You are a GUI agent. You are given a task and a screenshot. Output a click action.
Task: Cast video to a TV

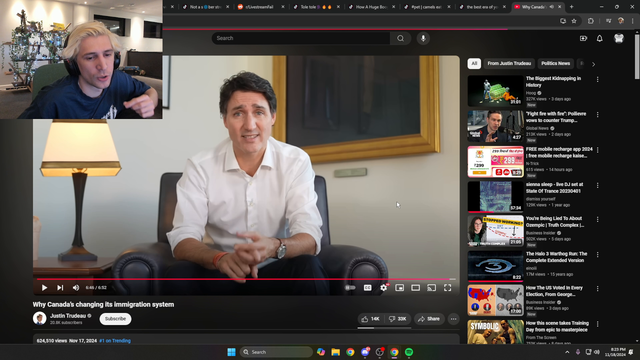[x=431, y=288]
